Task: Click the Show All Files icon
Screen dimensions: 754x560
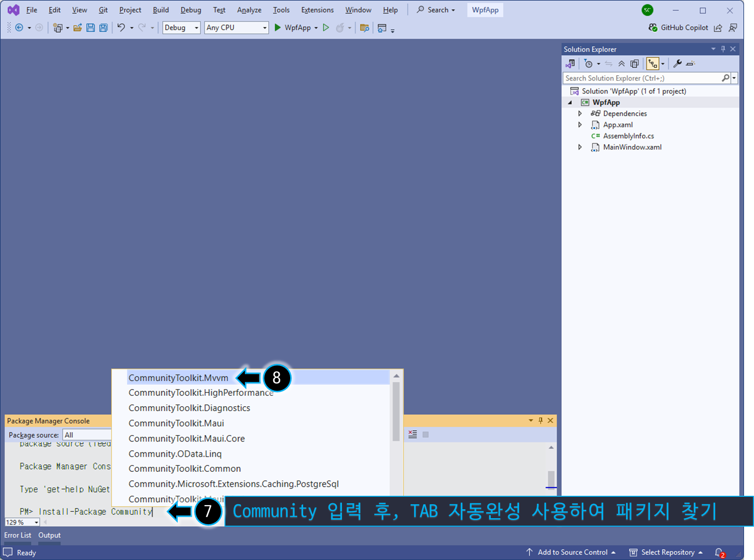Action: (635, 64)
